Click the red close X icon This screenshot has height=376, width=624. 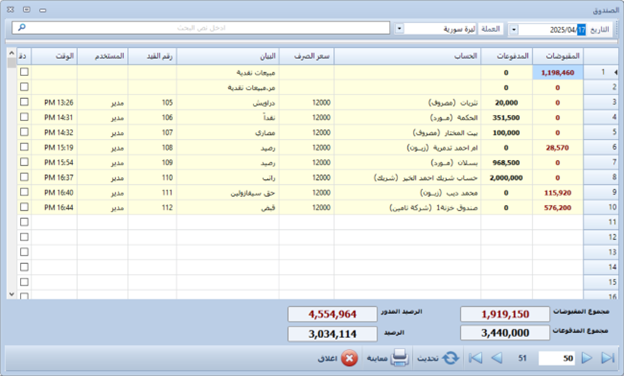(349, 358)
